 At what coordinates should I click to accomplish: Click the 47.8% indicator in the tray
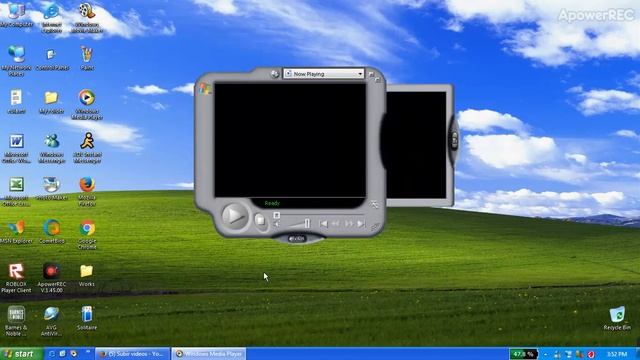point(524,354)
